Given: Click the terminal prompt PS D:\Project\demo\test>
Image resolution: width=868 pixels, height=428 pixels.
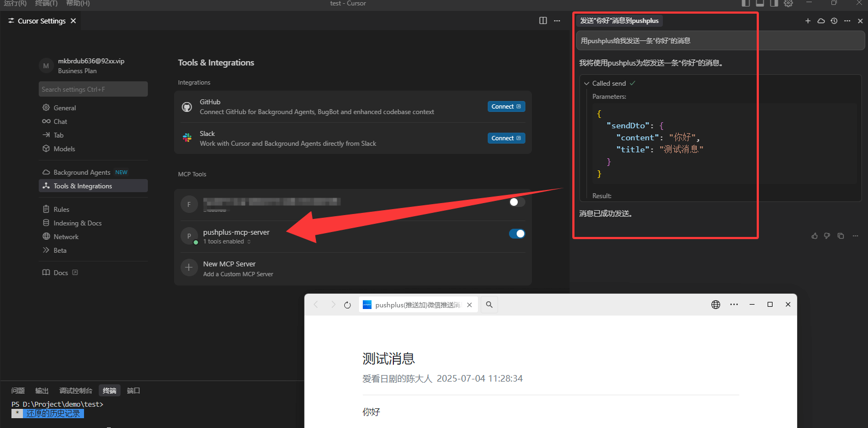Looking at the screenshot, I should 57,405.
